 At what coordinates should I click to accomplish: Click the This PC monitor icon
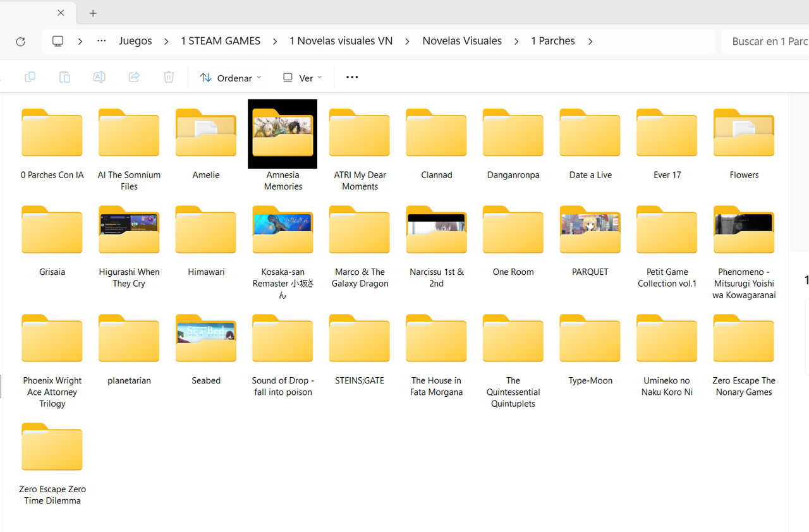(x=58, y=41)
